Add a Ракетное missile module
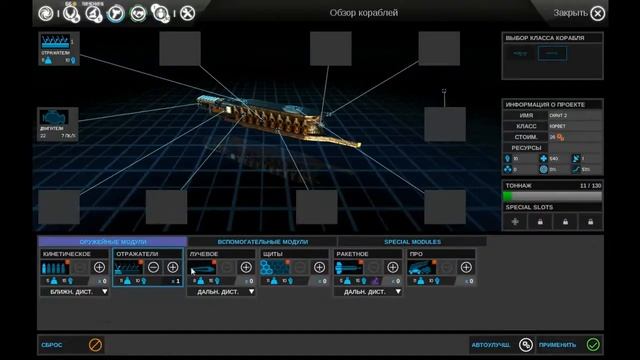The width and height of the screenshot is (640, 360). 393,267
